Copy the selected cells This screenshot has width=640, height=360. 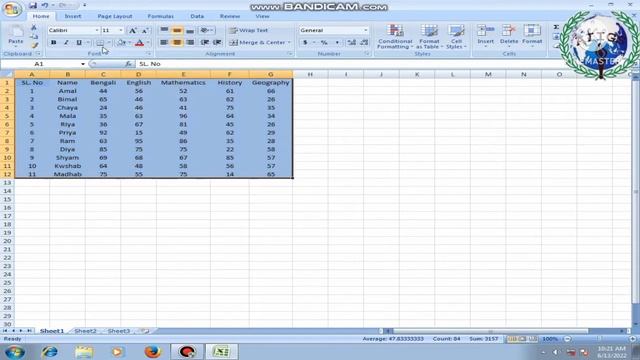34,37
